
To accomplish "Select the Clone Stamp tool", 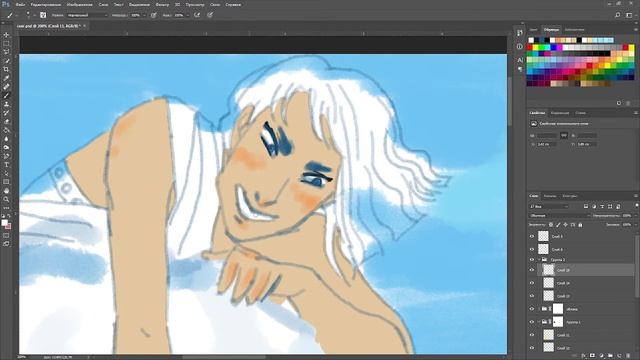I will tap(6, 104).
